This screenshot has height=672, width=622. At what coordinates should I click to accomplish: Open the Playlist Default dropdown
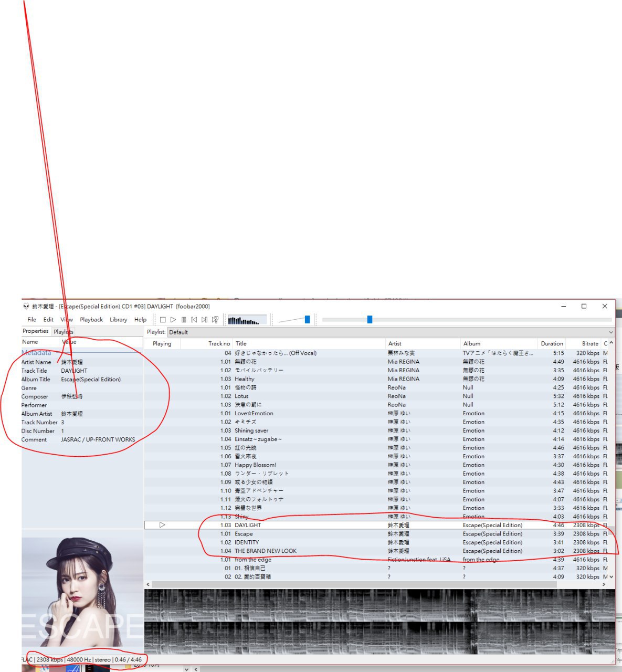pos(391,332)
